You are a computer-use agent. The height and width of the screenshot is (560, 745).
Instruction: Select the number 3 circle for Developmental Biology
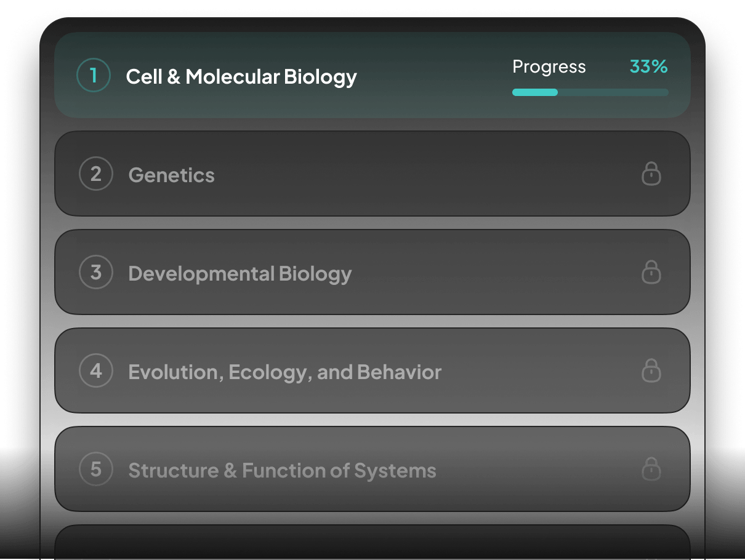95,272
